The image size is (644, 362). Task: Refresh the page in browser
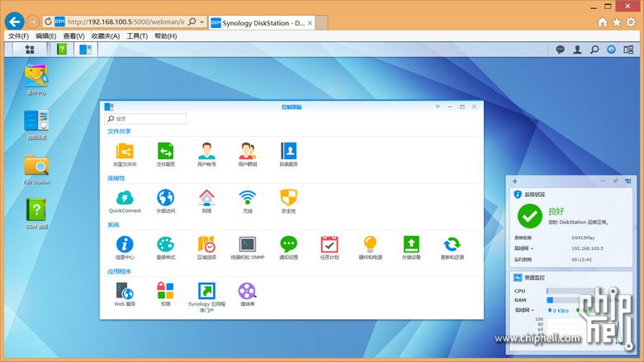click(48, 21)
